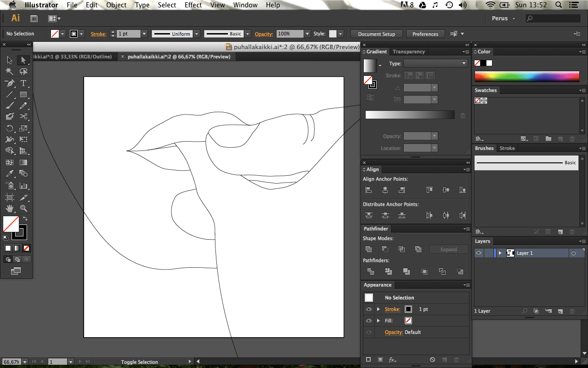This screenshot has width=588, height=368.
Task: Open the Window menu
Action: [x=245, y=5]
